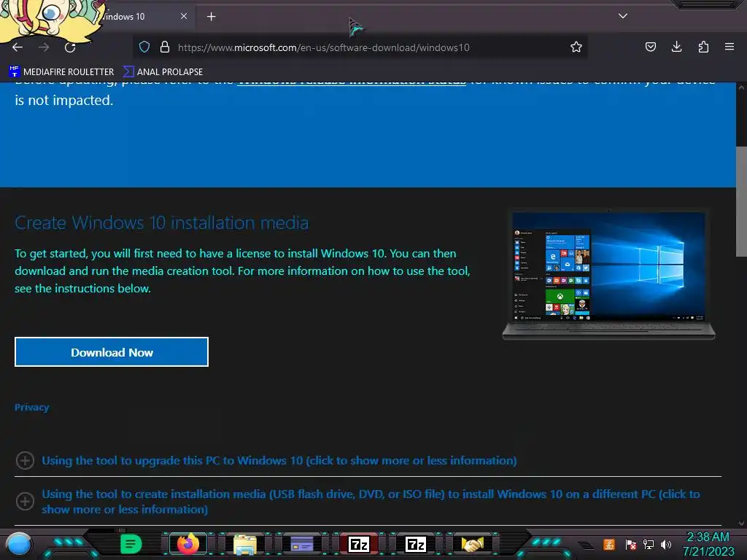The height and width of the screenshot is (560, 747).
Task: Reload the current page
Action: [x=70, y=47]
